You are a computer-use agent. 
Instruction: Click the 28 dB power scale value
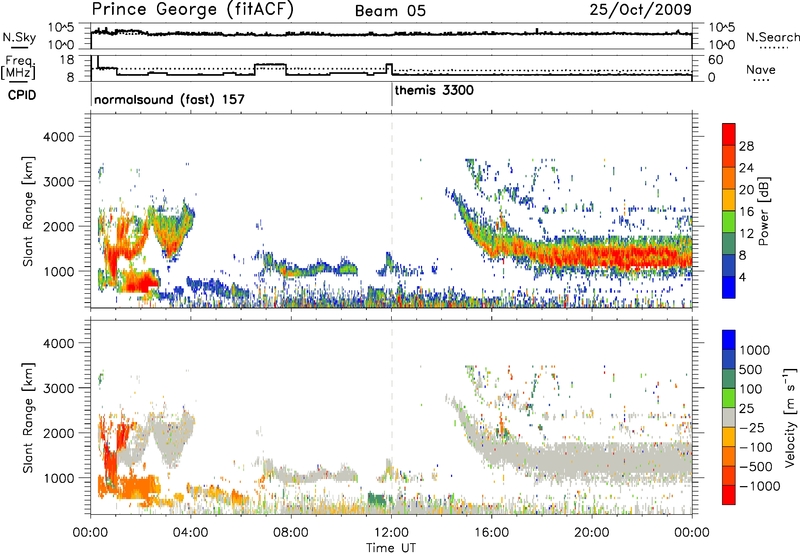[746, 146]
